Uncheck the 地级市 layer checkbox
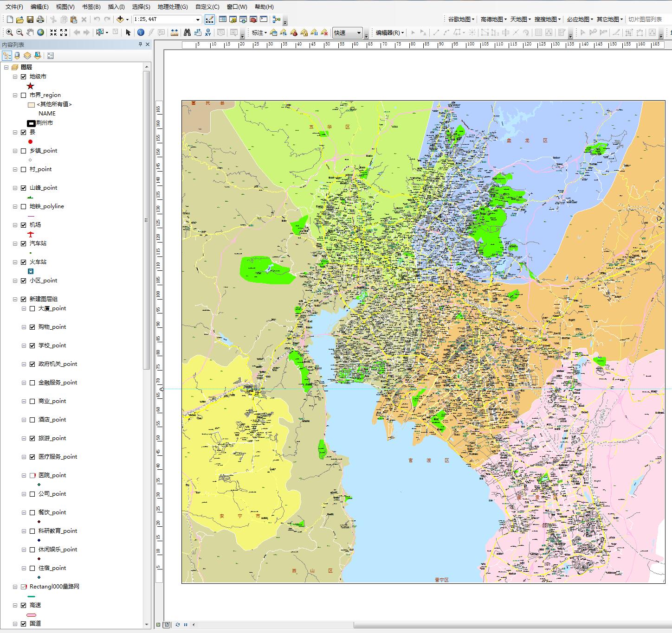This screenshot has width=672, height=633. coord(24,77)
